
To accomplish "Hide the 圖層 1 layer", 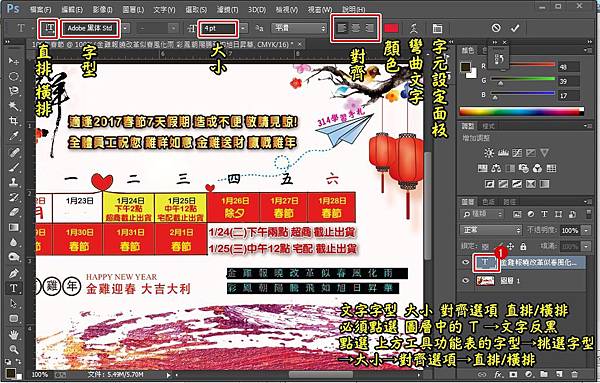I will [x=465, y=280].
